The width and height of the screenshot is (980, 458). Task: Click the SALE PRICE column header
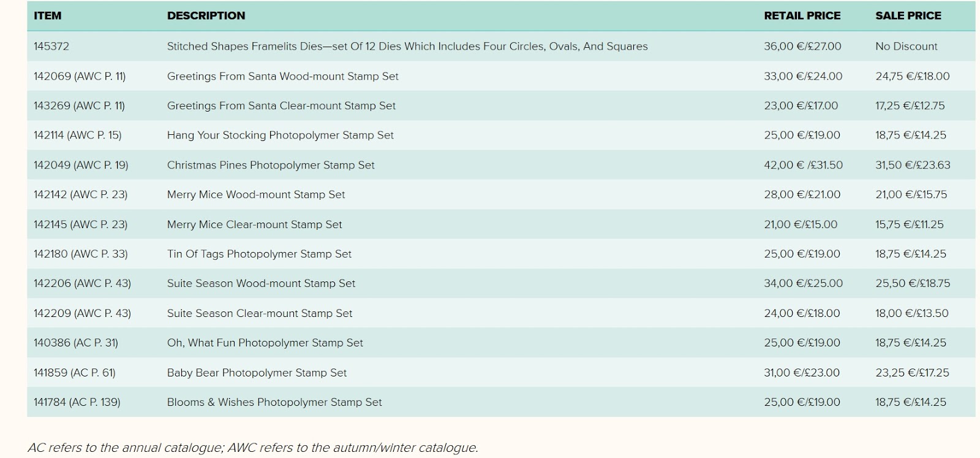click(908, 16)
